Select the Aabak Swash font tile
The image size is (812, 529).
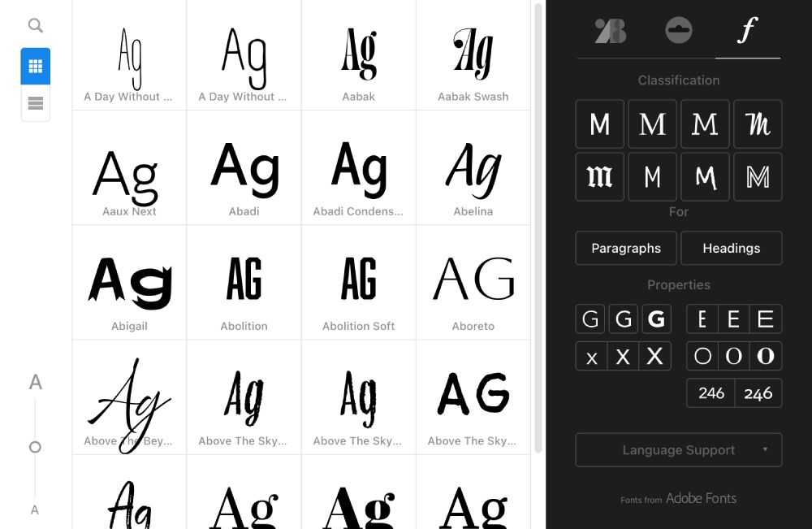473,55
